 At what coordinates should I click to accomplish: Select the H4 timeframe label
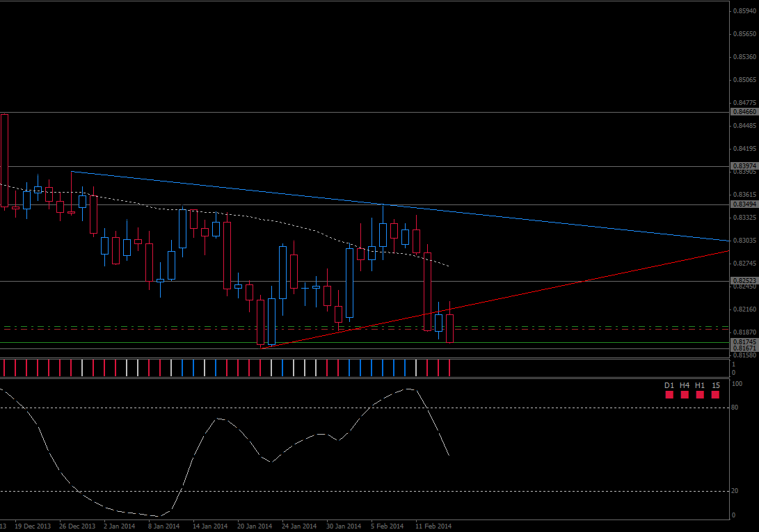click(685, 385)
